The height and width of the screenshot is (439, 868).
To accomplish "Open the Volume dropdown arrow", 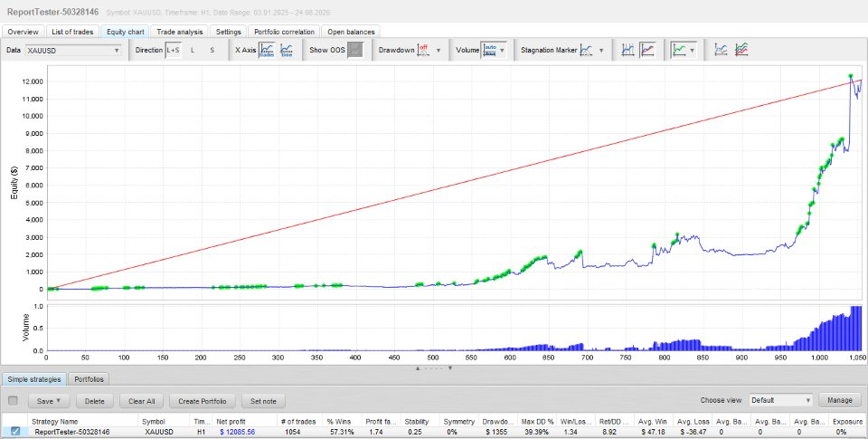I will click(x=502, y=51).
